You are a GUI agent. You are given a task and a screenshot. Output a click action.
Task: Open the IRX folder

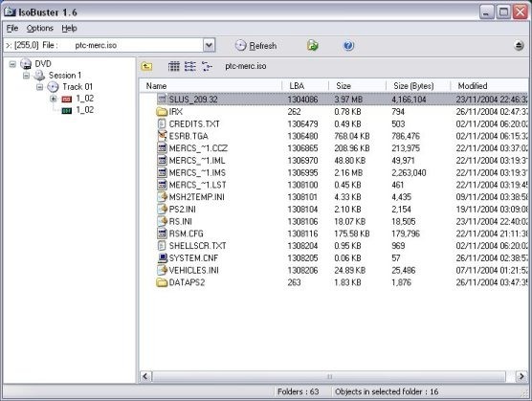[176, 112]
